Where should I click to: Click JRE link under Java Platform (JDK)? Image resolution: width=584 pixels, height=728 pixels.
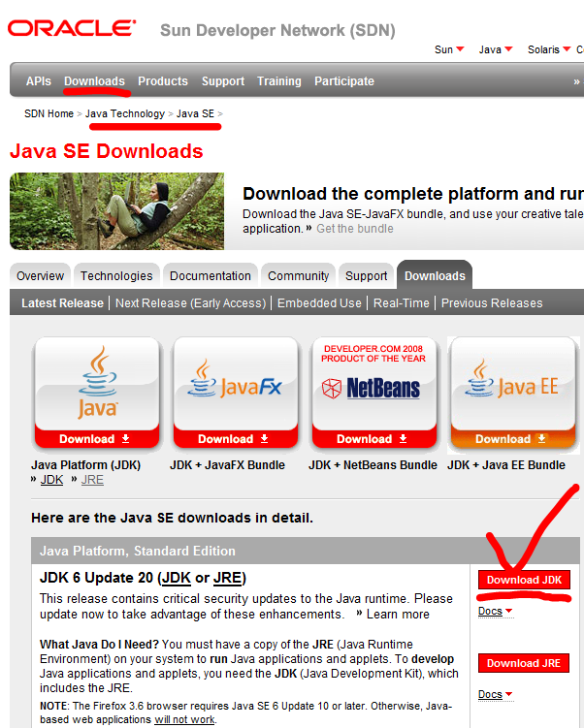click(92, 480)
